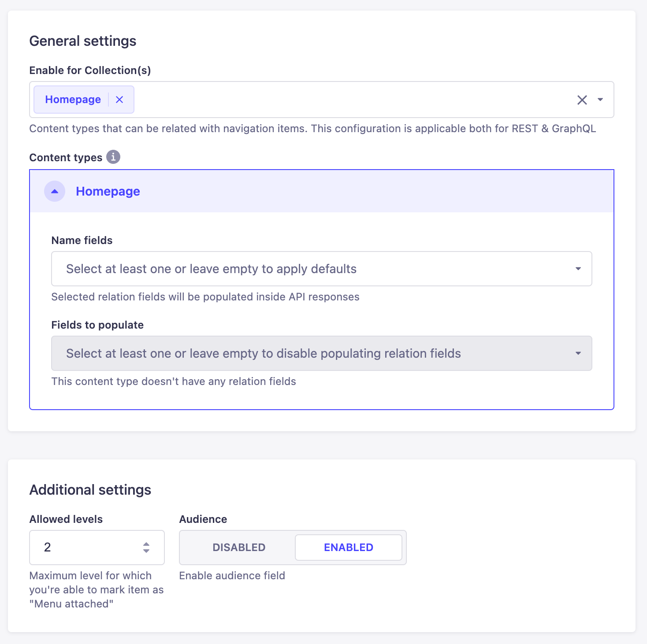The image size is (647, 644).
Task: Click the General settings heading
Action: 83,41
